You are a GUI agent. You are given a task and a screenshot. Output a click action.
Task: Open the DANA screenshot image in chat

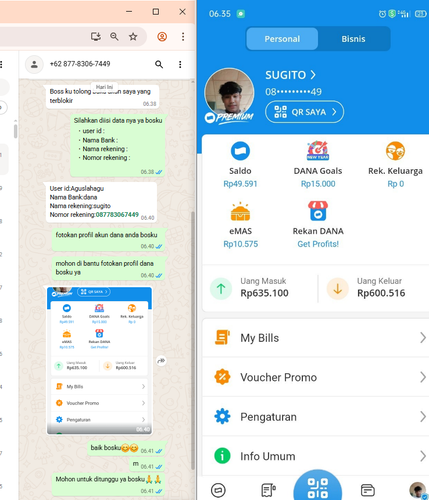(x=99, y=361)
